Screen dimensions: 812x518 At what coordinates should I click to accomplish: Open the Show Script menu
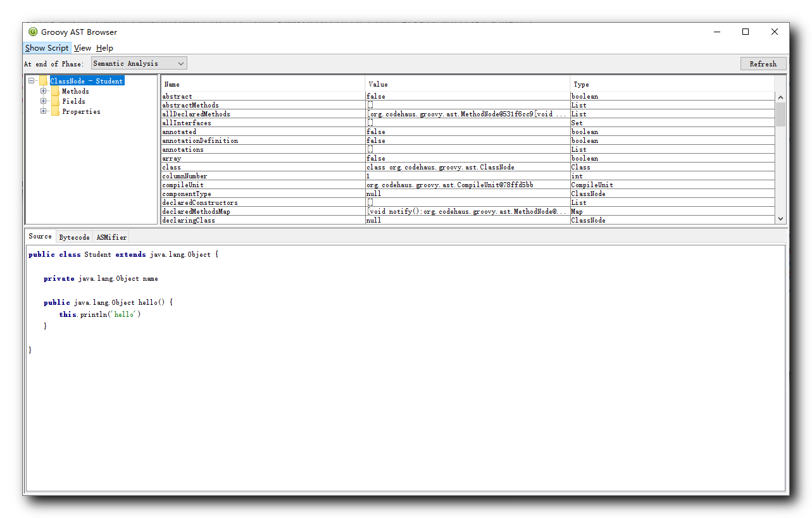[47, 48]
